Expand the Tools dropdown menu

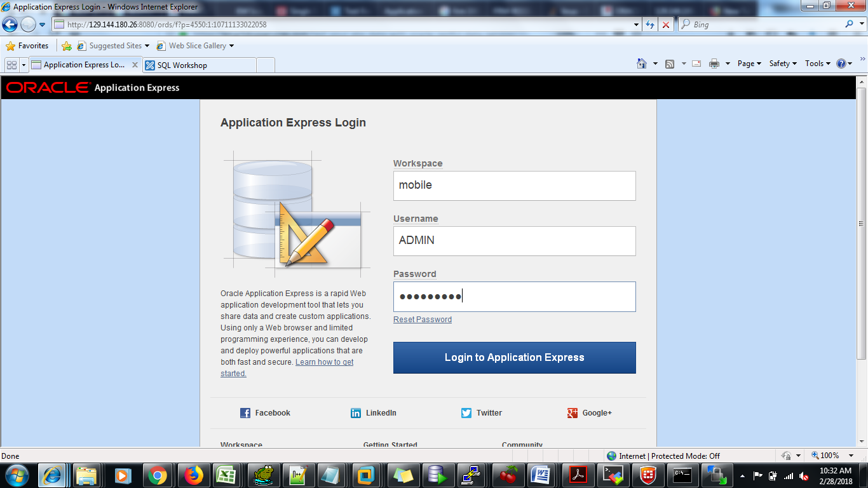tap(817, 64)
